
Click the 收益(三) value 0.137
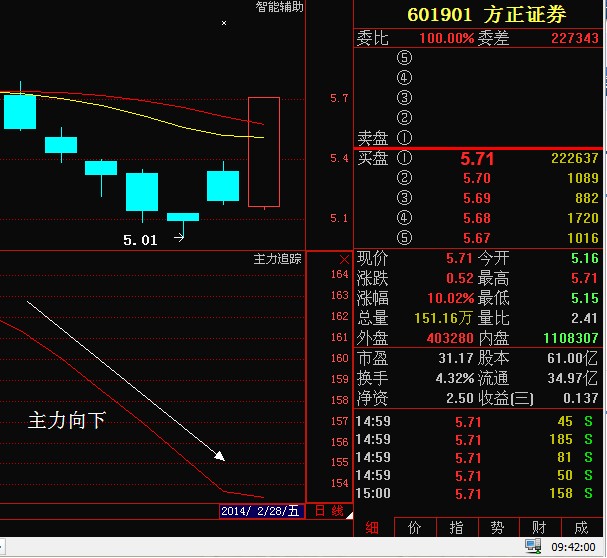[x=581, y=398]
